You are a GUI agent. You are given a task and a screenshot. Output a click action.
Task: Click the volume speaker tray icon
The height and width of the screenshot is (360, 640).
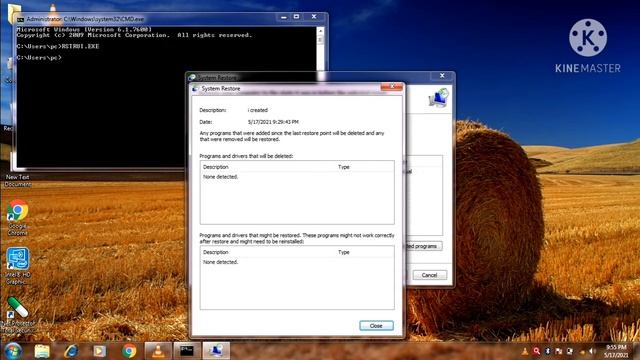[592, 351]
